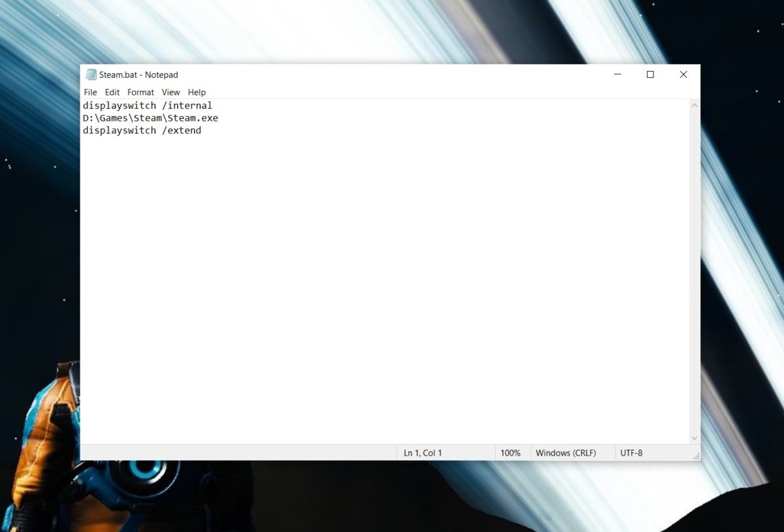The width and height of the screenshot is (784, 532).
Task: Open the View menu
Action: (171, 92)
